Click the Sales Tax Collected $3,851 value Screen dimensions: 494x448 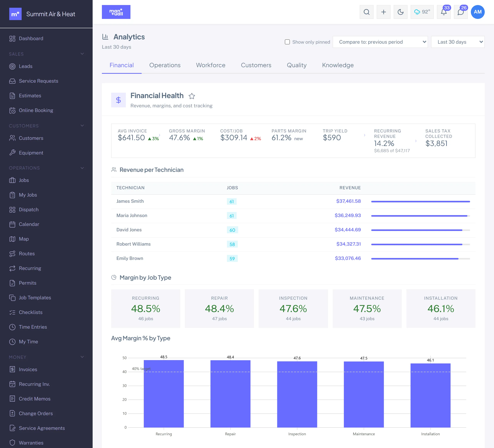pyautogui.click(x=436, y=143)
